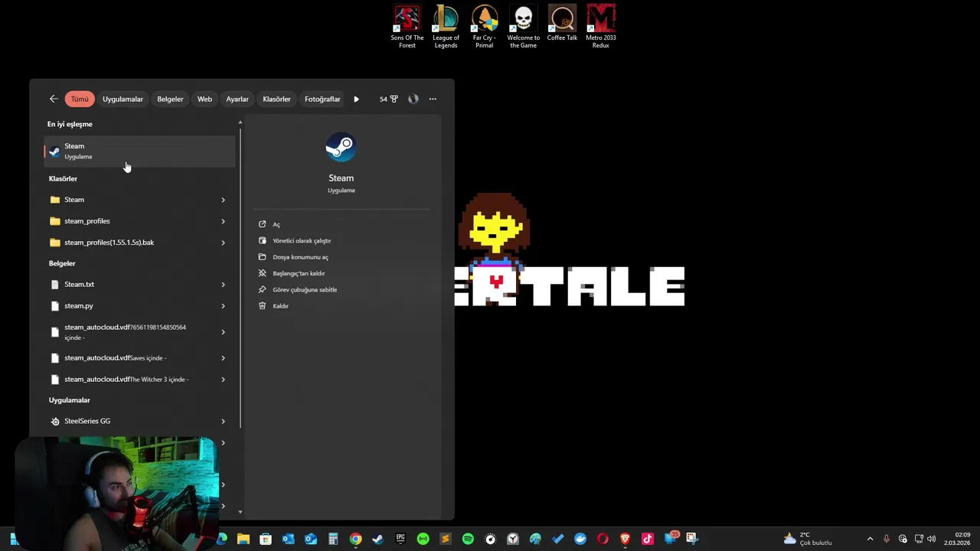Viewport: 980px width, 551px height.
Task: Open the Steam.txt document result
Action: pyautogui.click(x=130, y=285)
